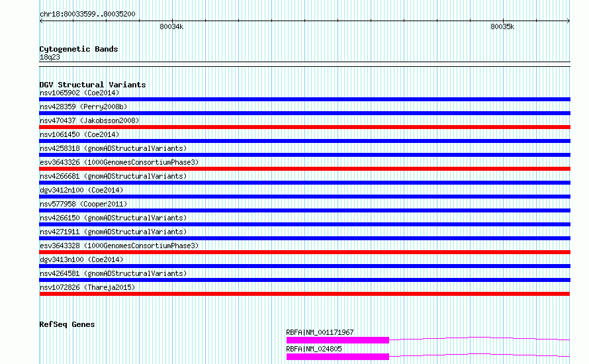Open the nsv4266681 gnomAD variant label
The height and width of the screenshot is (364, 589).
click(113, 176)
